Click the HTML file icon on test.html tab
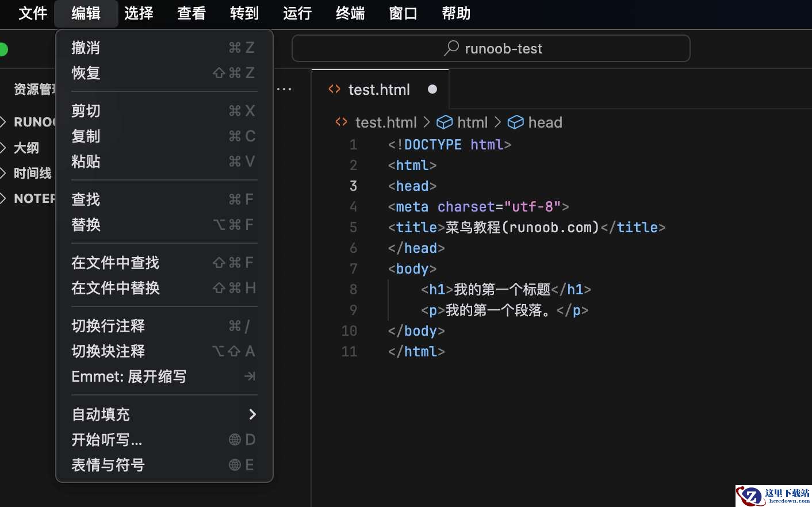812x507 pixels. [334, 89]
